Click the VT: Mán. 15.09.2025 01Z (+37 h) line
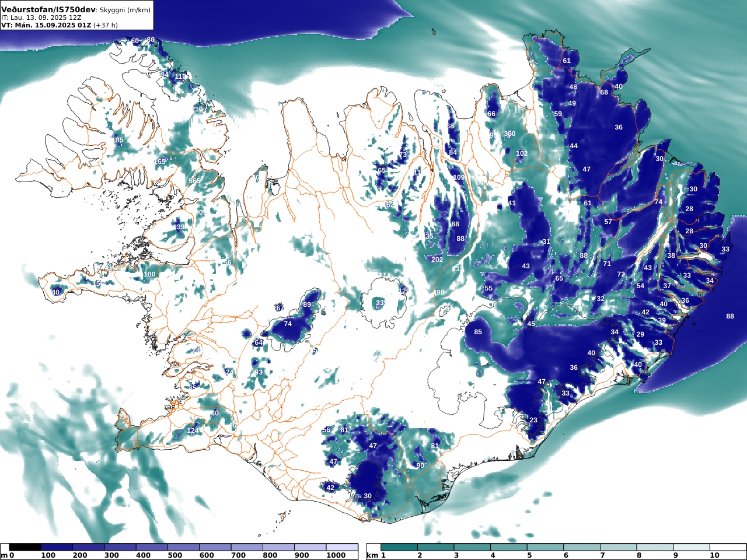 60,25
